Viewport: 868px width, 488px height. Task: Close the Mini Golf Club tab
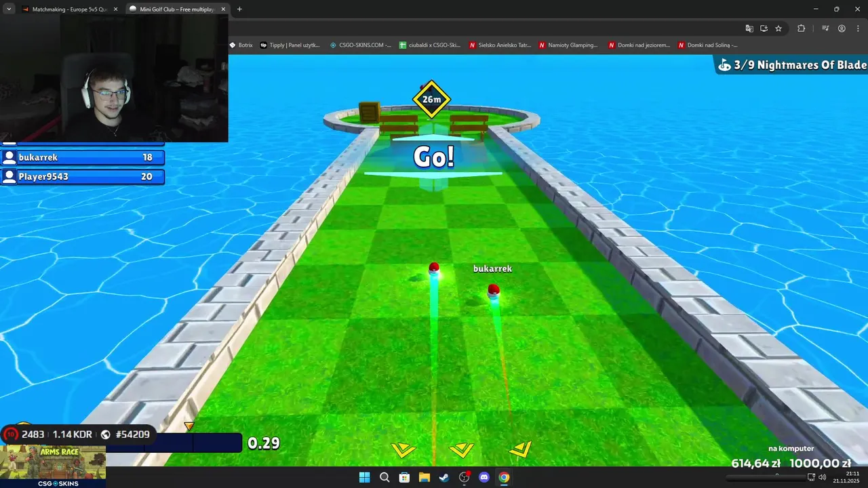(222, 9)
